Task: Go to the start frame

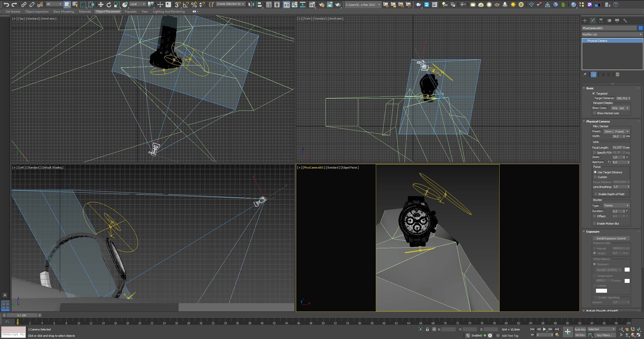Action: click(532, 329)
